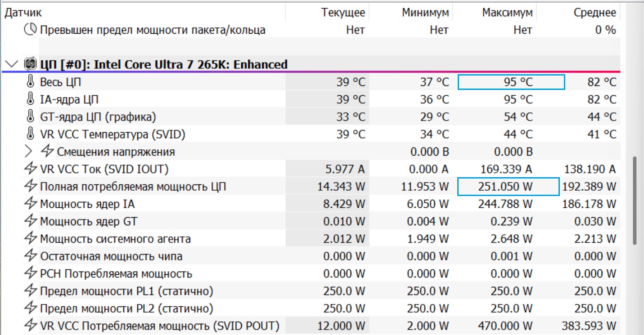Select thermometer icon of 'VR VCC Температура (SVID)'
Screen dimensions: 644x335
click(30, 134)
